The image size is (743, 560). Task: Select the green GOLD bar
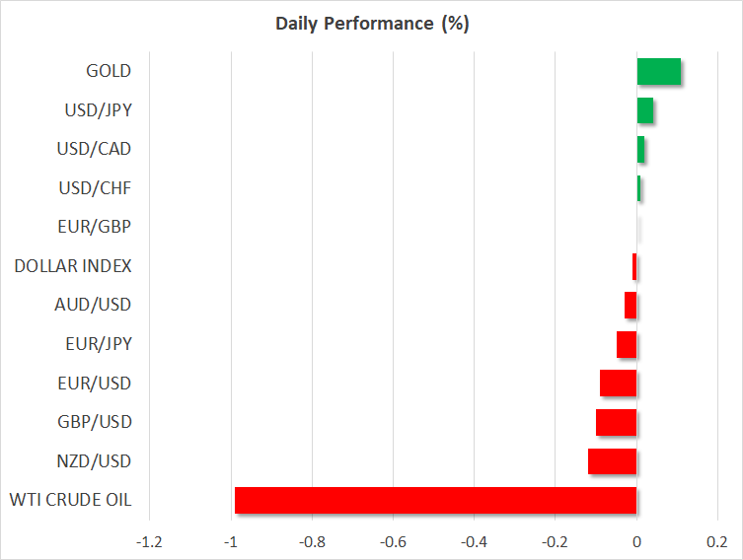658,72
